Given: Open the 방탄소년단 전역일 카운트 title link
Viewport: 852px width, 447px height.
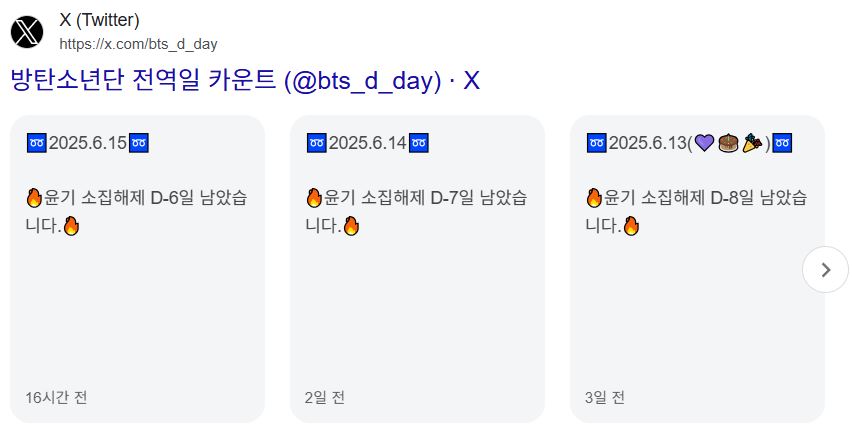Looking at the screenshot, I should [x=245, y=80].
